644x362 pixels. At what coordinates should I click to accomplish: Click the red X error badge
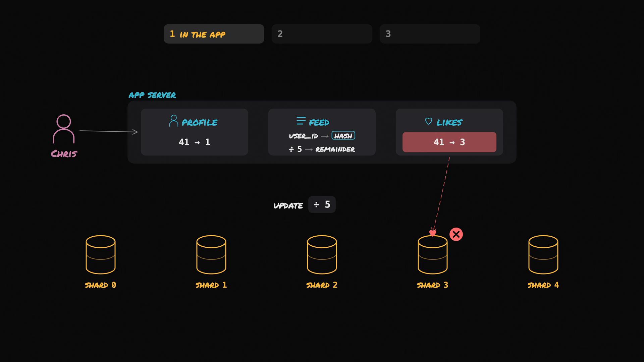point(456,234)
